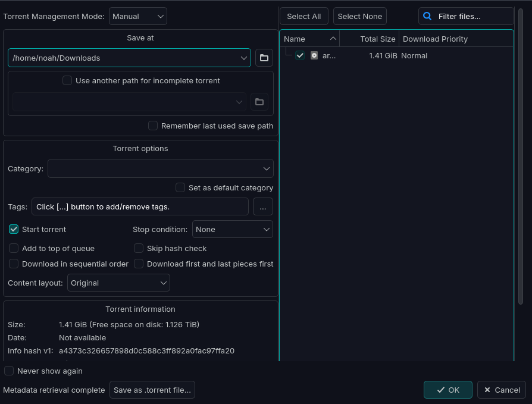The image size is (532, 404).
Task: Click the Name column sort arrow
Action: [x=333, y=39]
